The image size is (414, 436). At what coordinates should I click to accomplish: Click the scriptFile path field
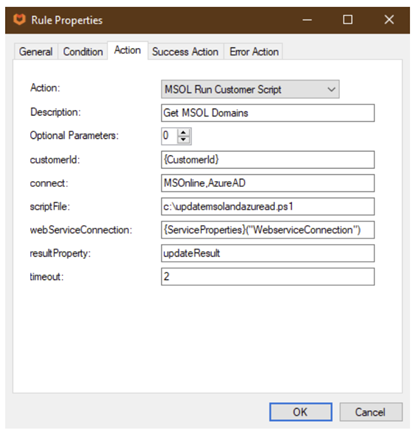(268, 207)
